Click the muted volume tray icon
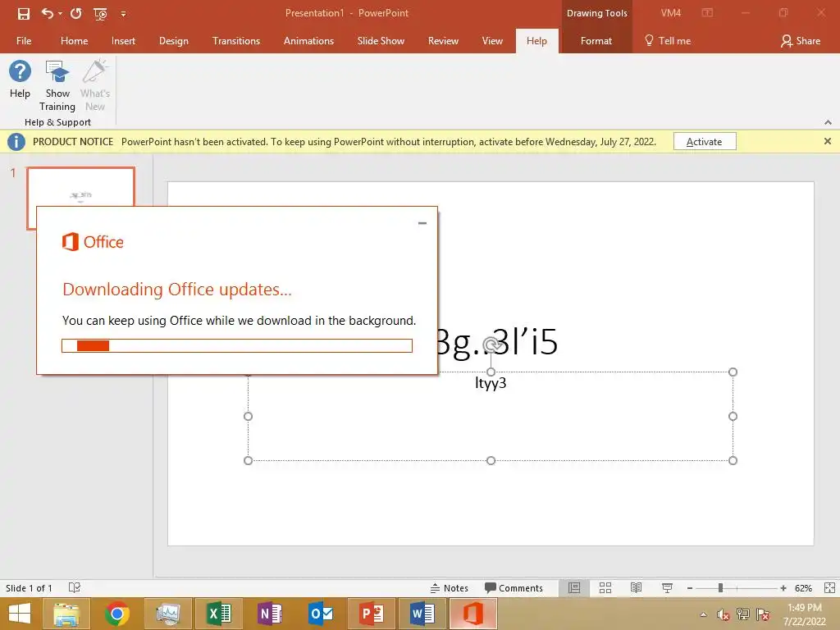Image resolution: width=840 pixels, height=630 pixels. [724, 614]
